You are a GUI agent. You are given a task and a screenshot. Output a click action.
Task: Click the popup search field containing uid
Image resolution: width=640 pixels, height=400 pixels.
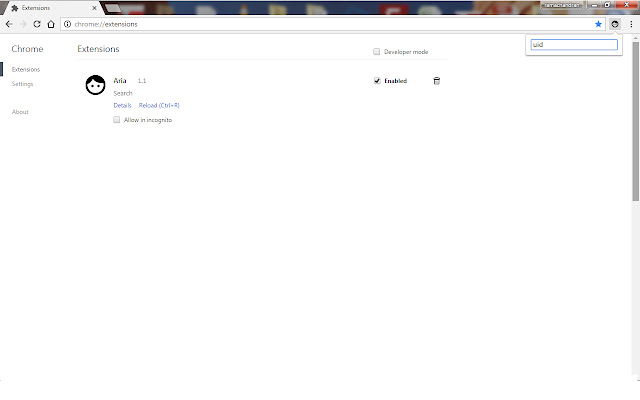[574, 44]
